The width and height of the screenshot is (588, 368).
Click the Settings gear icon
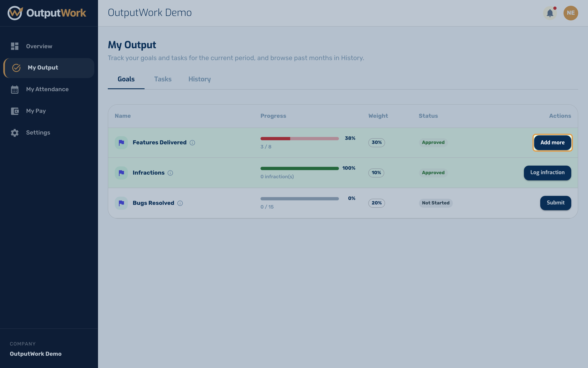click(x=14, y=133)
